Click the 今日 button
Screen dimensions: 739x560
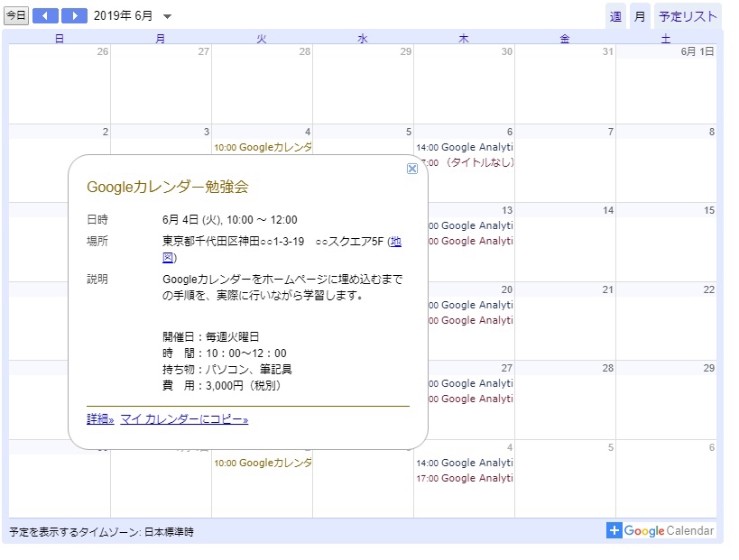16,15
